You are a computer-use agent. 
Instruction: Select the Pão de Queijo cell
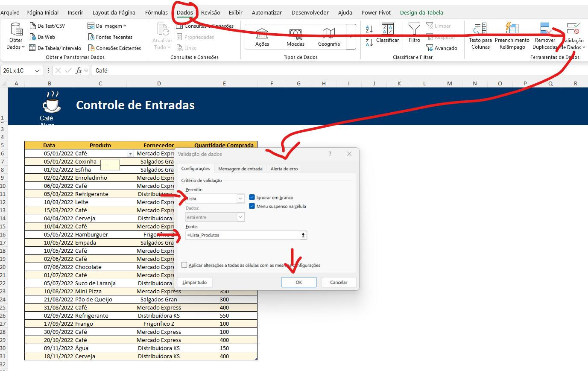pos(100,299)
